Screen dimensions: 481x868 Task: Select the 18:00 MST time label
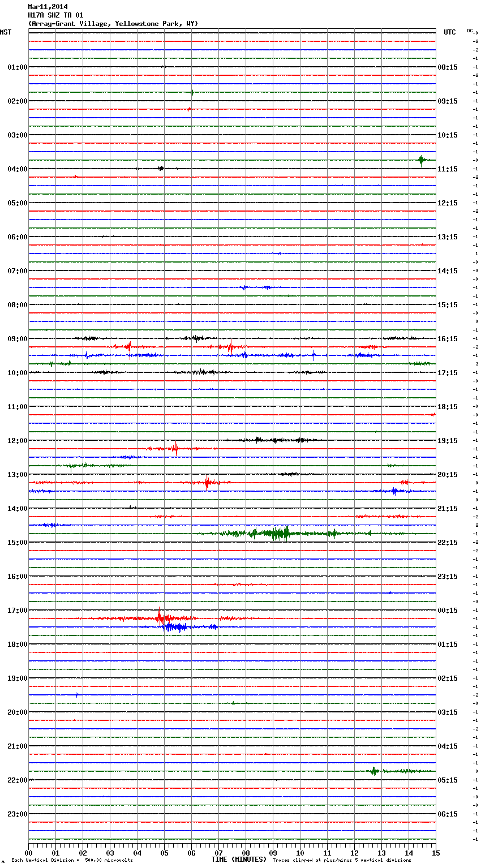(x=17, y=644)
